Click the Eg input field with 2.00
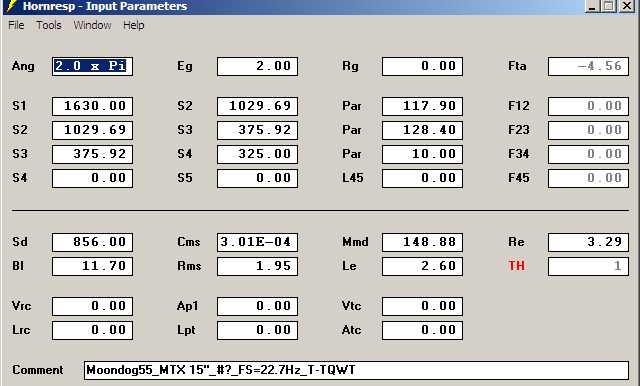 [258, 67]
